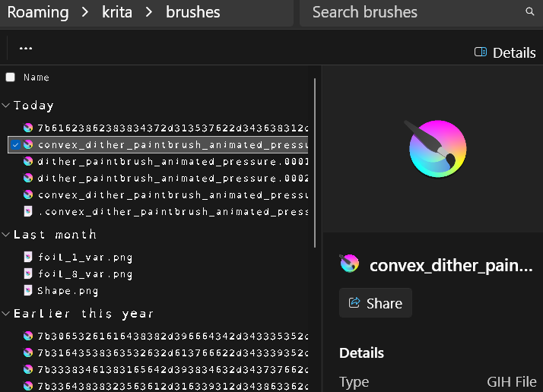Click the Type label in details pane
The width and height of the screenshot is (543, 392).
354,382
